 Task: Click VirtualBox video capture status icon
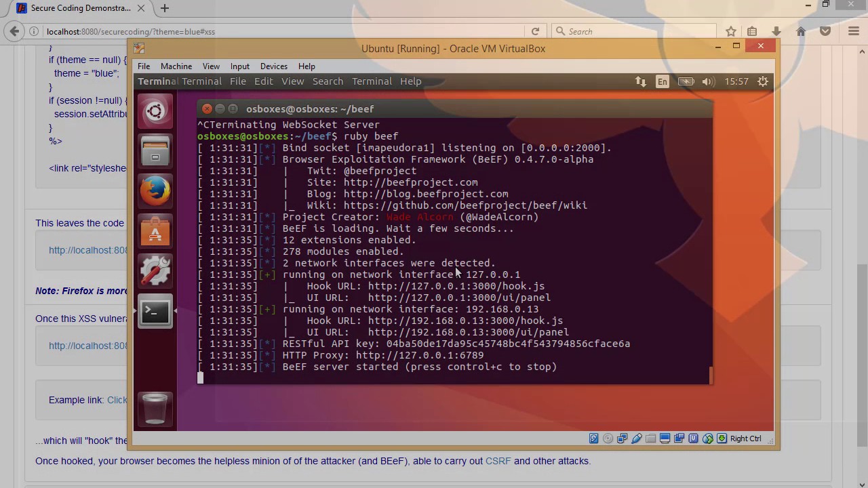pos(679,439)
